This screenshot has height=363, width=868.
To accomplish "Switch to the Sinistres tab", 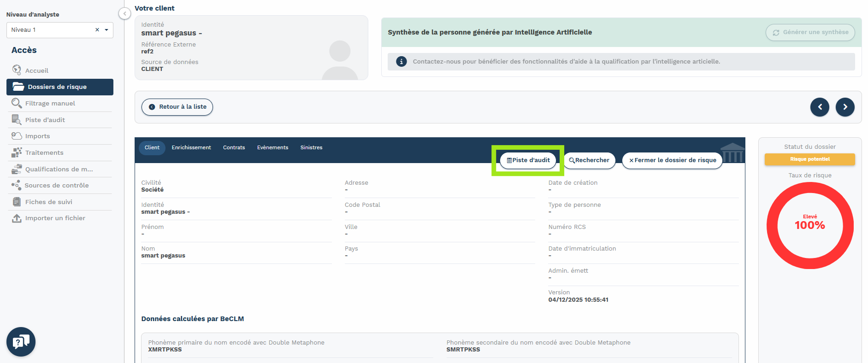I will [311, 147].
